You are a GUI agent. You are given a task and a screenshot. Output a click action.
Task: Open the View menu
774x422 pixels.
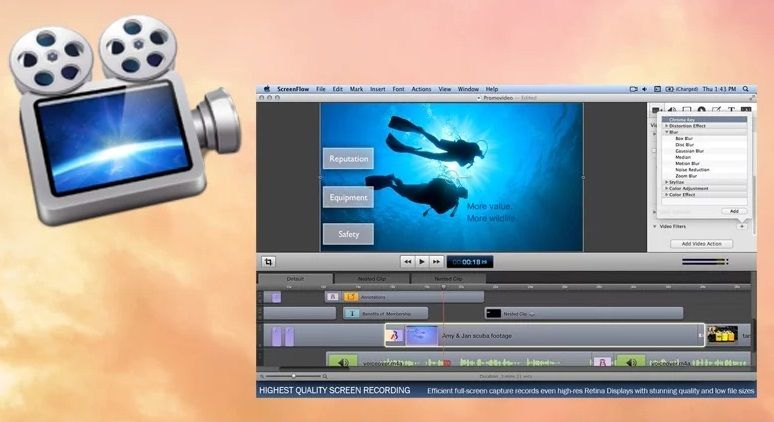click(x=445, y=89)
